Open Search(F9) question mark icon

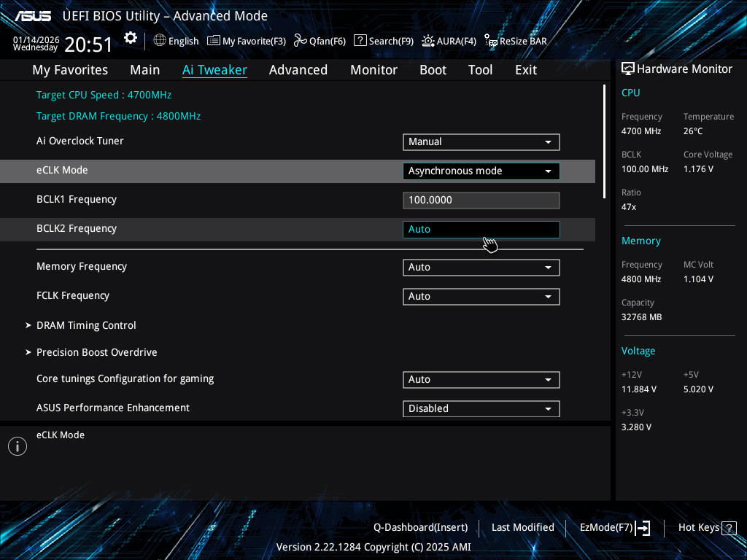(x=360, y=41)
